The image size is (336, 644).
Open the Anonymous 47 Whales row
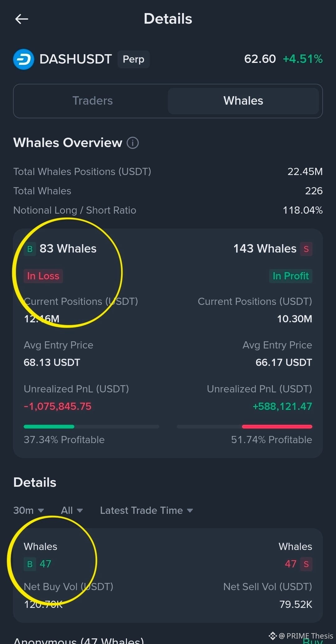tap(79, 640)
